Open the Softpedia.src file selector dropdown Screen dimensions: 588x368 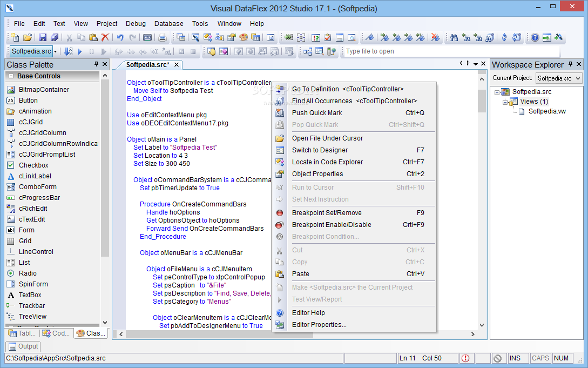tap(56, 51)
